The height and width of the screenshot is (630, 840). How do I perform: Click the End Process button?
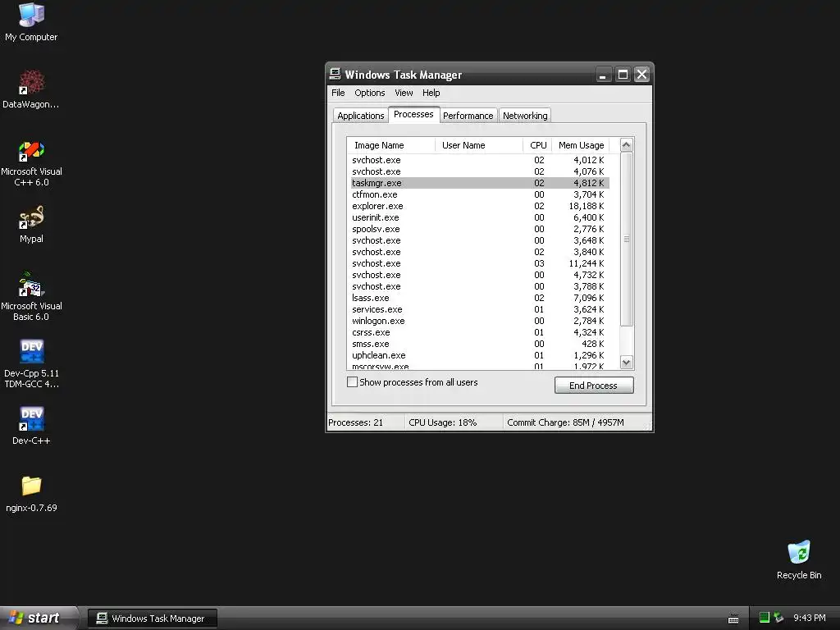tap(594, 386)
